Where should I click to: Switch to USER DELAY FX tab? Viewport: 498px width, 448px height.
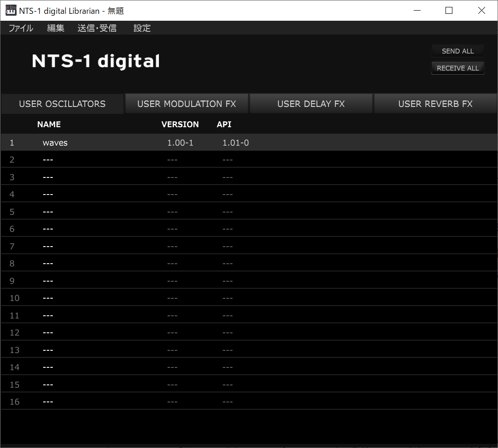click(x=311, y=104)
